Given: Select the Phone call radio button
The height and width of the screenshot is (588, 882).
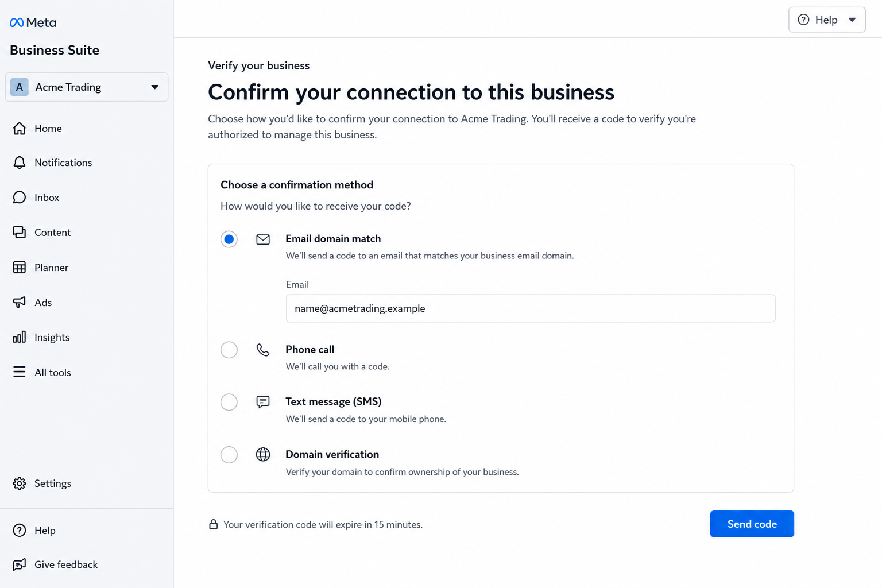Looking at the screenshot, I should tap(229, 350).
